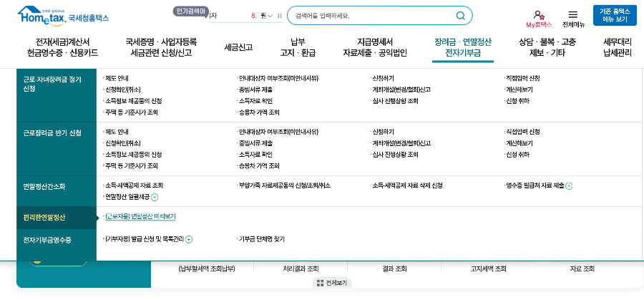Expand plus next to (기부자용) 발급 신청 및 목록관리
Image resolution: width=644 pixels, height=300 pixels.
point(188,240)
